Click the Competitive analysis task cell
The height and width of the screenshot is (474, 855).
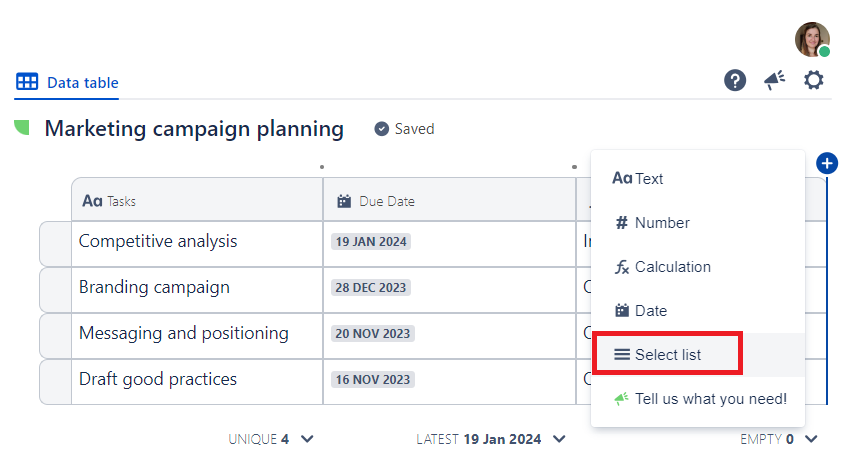[158, 242]
